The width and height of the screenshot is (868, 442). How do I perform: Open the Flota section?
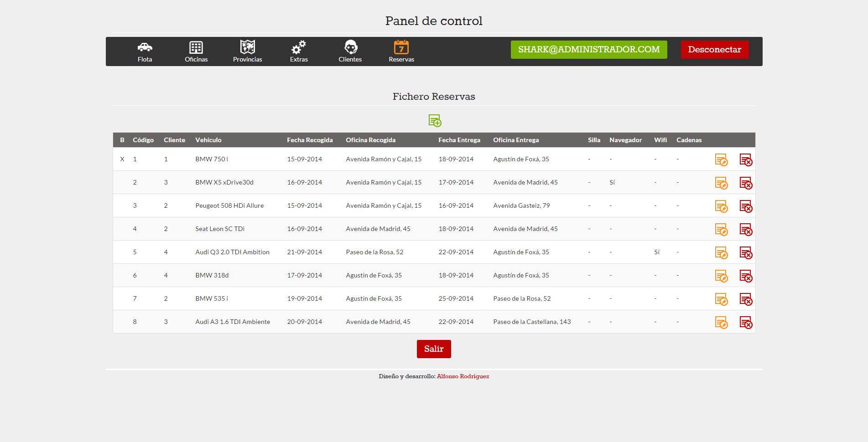pos(145,51)
